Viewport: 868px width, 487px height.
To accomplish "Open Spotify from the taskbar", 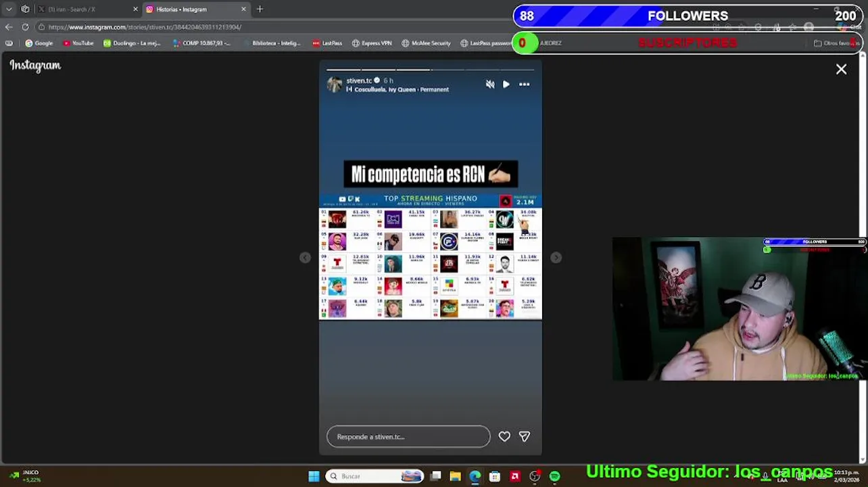I will 554,476.
